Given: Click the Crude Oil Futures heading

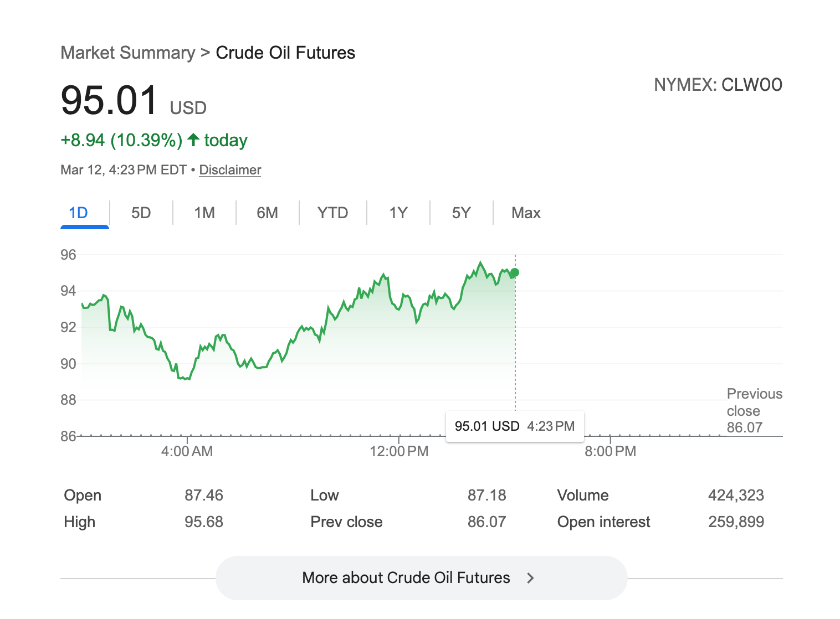Looking at the screenshot, I should [285, 53].
